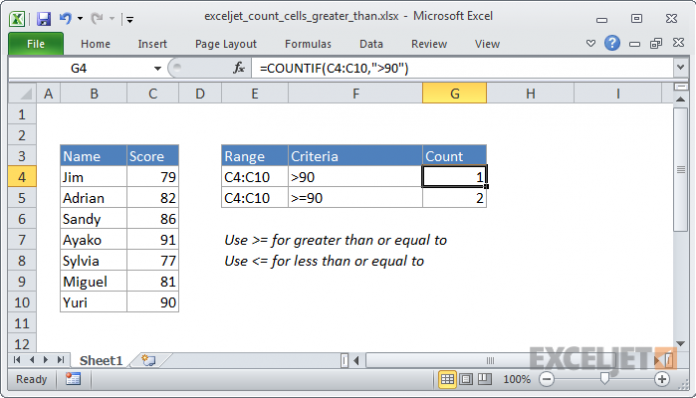The image size is (696, 398).
Task: Click the zoom slider handle
Action: click(604, 378)
